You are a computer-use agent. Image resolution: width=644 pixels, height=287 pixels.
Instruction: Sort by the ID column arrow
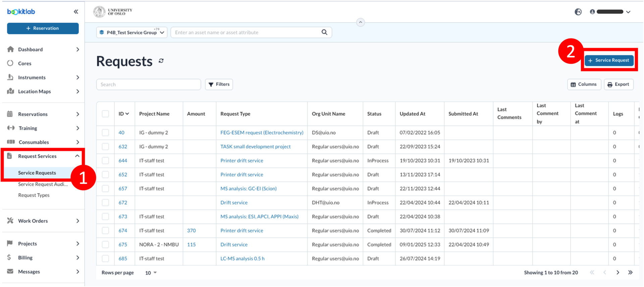[127, 114]
